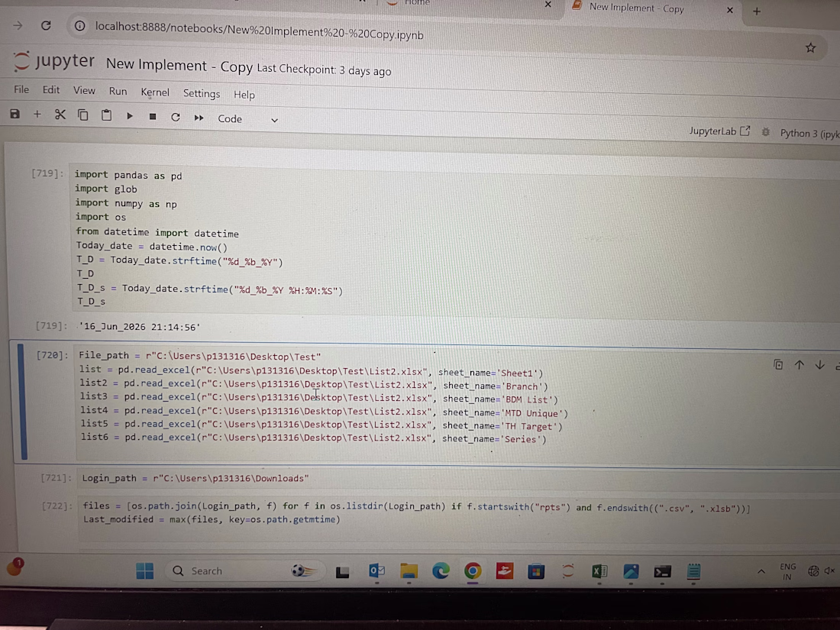Click the debugger bug icon
Screen dimensions: 840x630
click(x=765, y=132)
